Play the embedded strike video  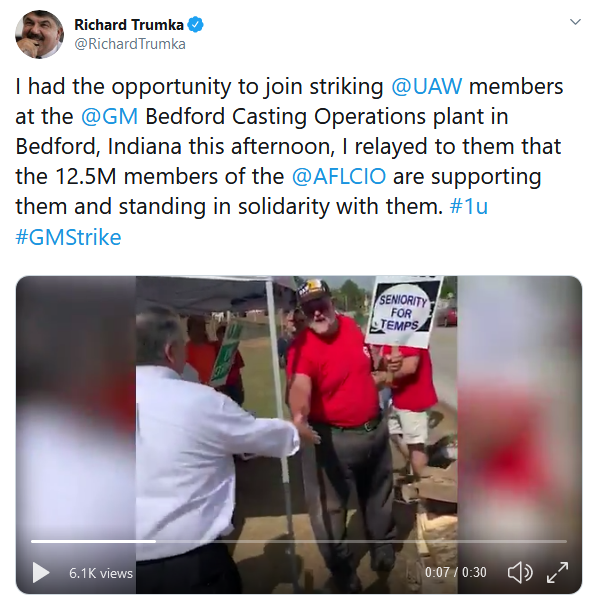[x=41, y=572]
